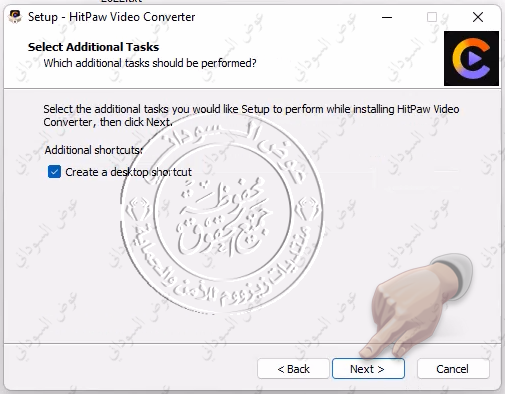Minimize the Setup window
This screenshot has width=505, height=394.
[387, 17]
